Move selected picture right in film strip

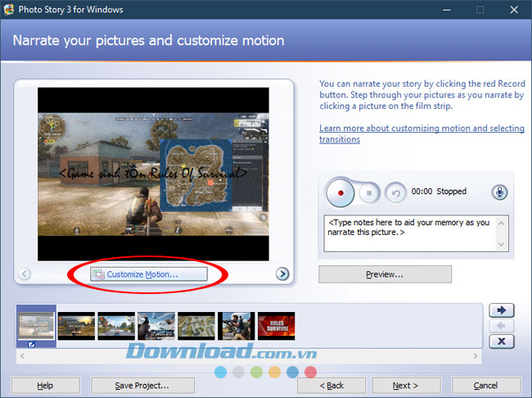(500, 310)
